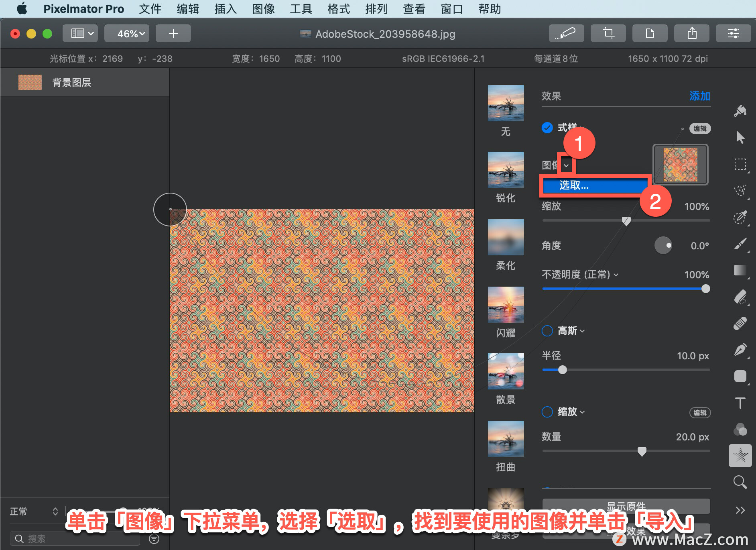Viewport: 756px width, 550px height.
Task: Uncheck the 式样 effect checkbox
Action: coord(547,128)
